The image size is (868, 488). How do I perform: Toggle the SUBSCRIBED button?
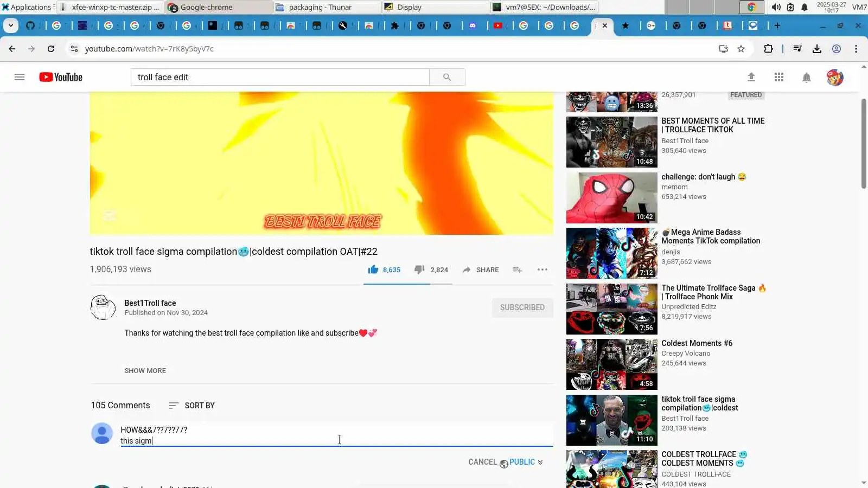522,307
